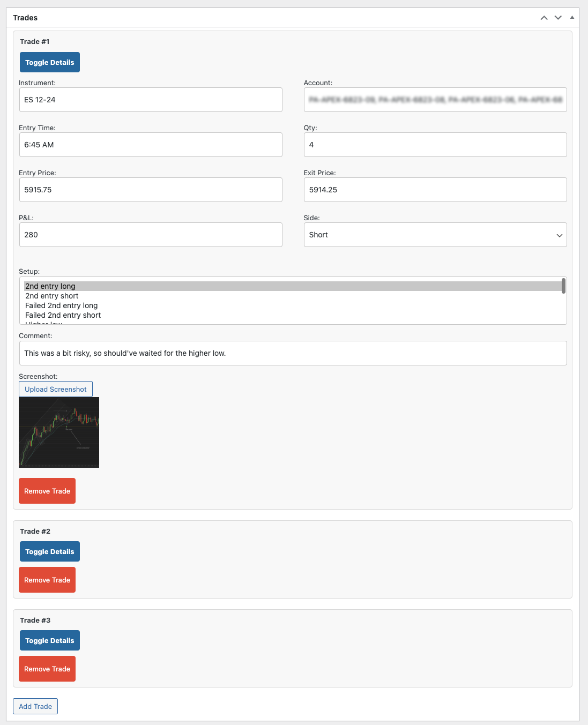This screenshot has height=725, width=588.
Task: Click the Trade #2 heading
Action: click(35, 531)
